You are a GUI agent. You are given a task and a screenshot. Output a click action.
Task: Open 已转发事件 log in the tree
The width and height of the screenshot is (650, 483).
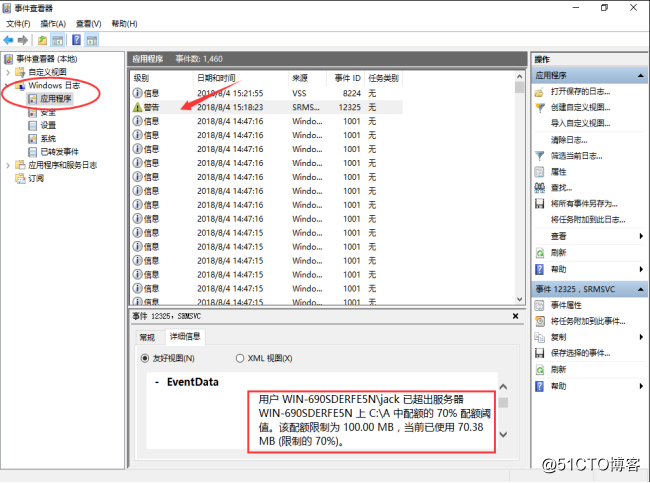[59, 152]
